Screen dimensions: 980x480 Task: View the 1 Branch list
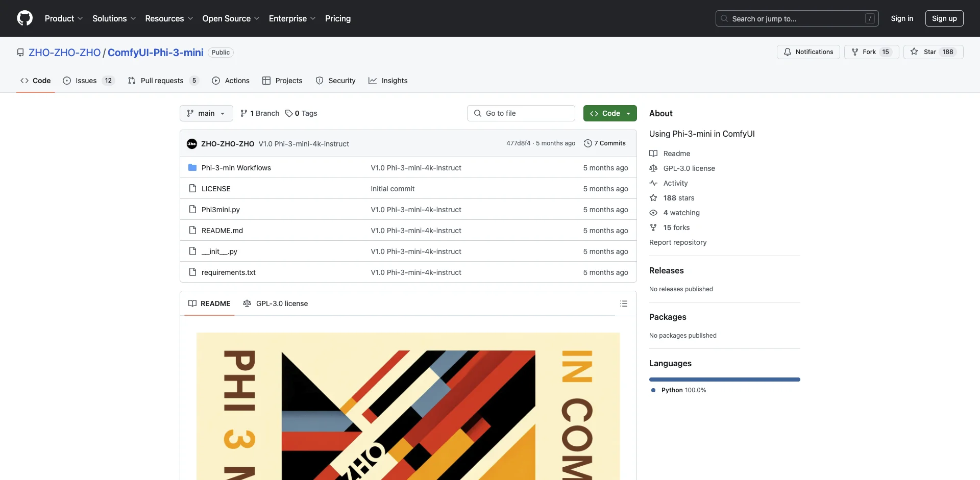coord(260,113)
